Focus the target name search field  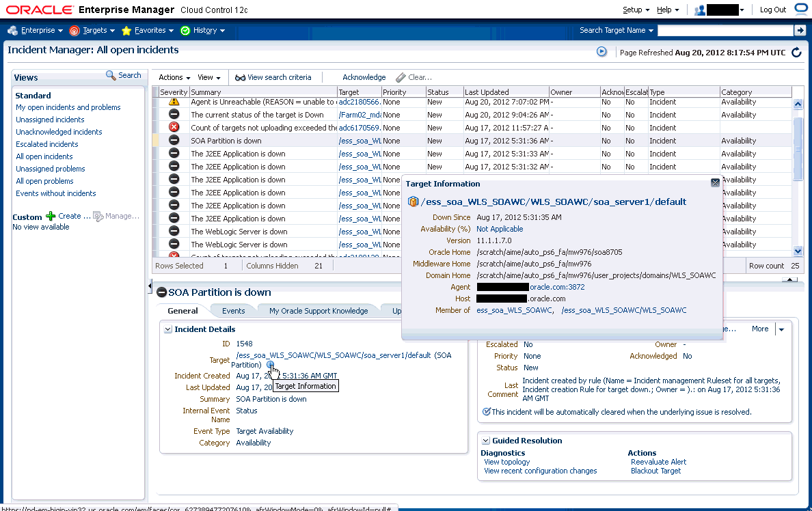coord(725,31)
